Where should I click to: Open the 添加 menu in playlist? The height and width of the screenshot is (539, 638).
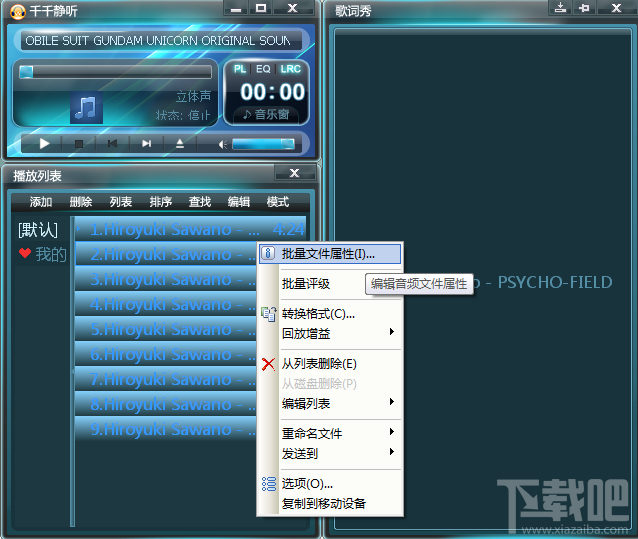(41, 202)
